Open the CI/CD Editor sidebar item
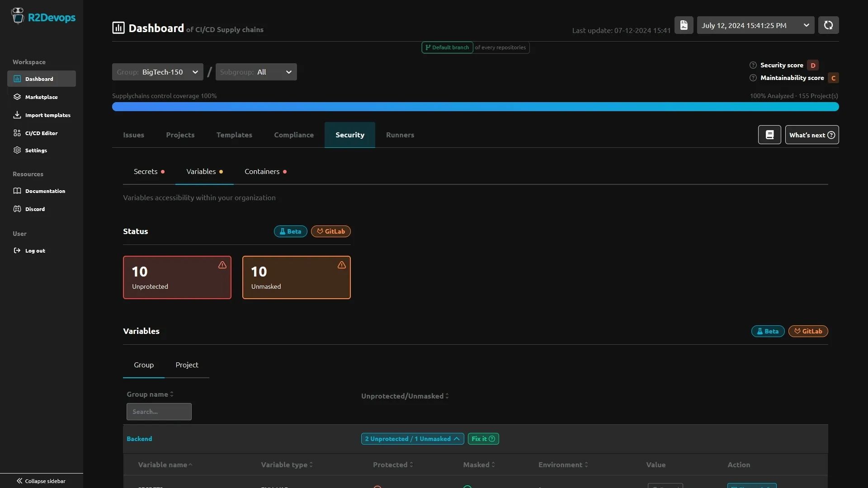This screenshot has width=868, height=488. point(41,133)
